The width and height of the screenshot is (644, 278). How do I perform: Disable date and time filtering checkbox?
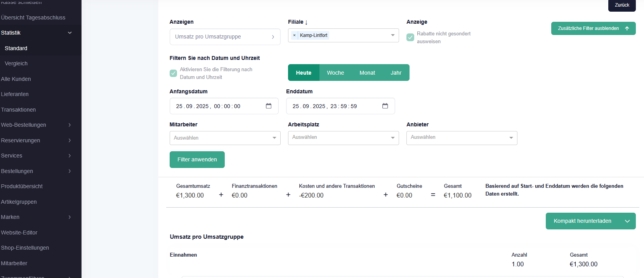point(174,73)
